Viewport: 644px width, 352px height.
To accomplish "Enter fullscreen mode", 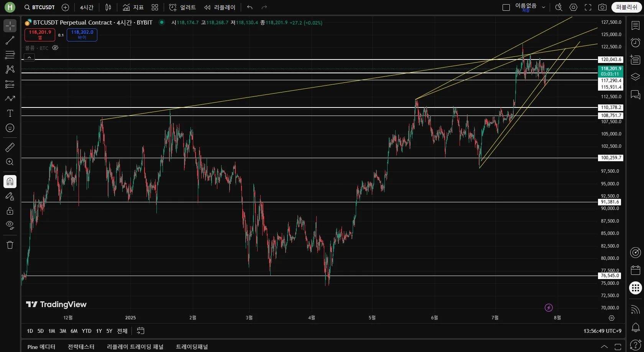I will tap(588, 7).
